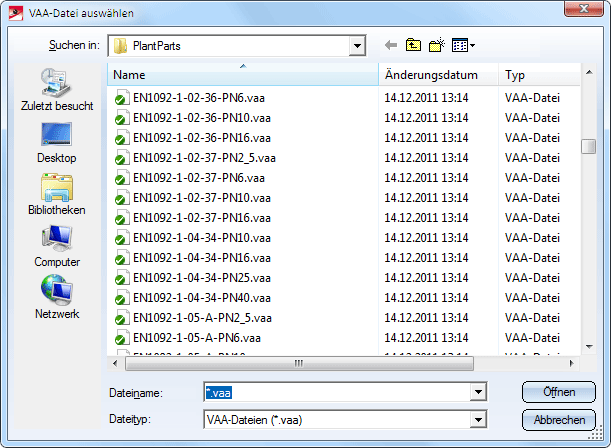
Task: Select file EN1092-1-05-A-PN6.vaa
Action: [x=197, y=338]
